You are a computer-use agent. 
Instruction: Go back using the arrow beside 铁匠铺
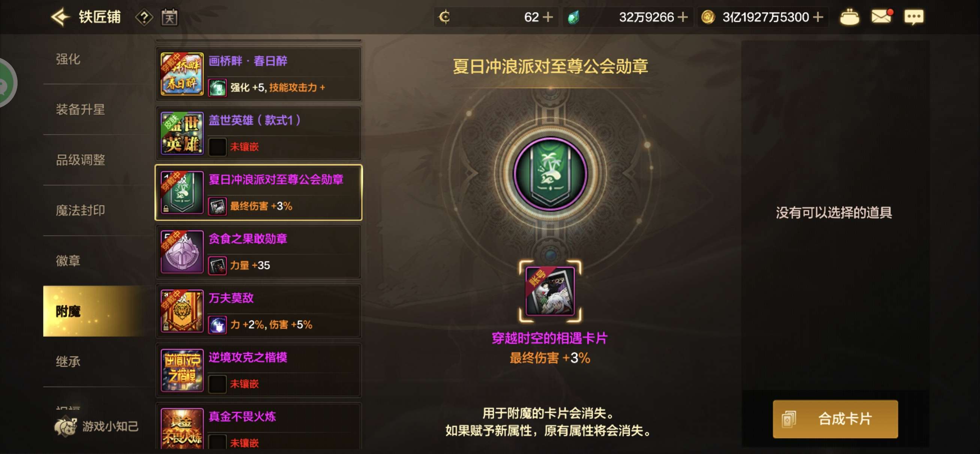(61, 17)
